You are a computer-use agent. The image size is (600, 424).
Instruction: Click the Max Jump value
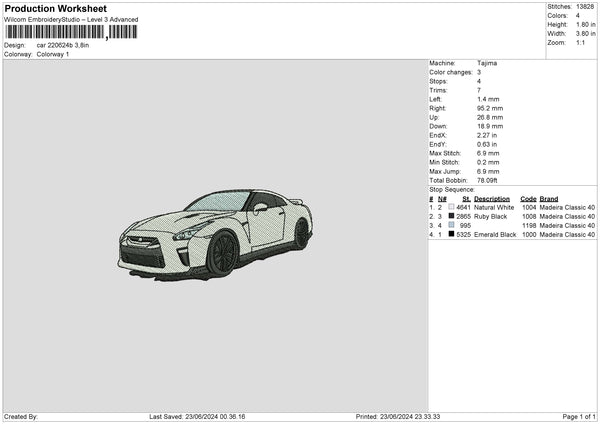point(488,172)
